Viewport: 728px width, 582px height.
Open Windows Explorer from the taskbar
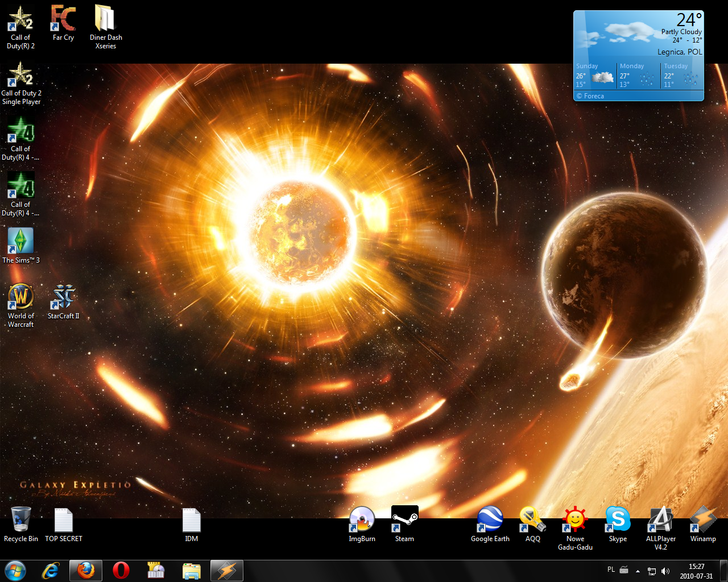(191, 571)
